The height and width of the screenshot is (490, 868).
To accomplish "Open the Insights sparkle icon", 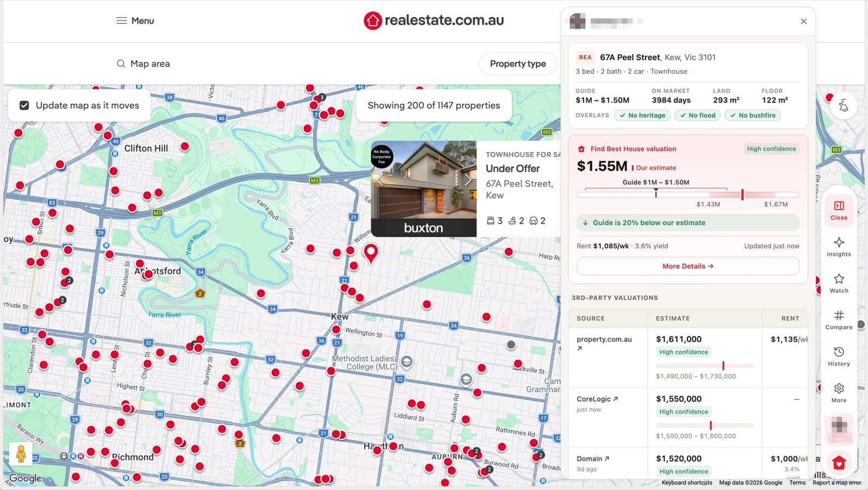I will 839,242.
